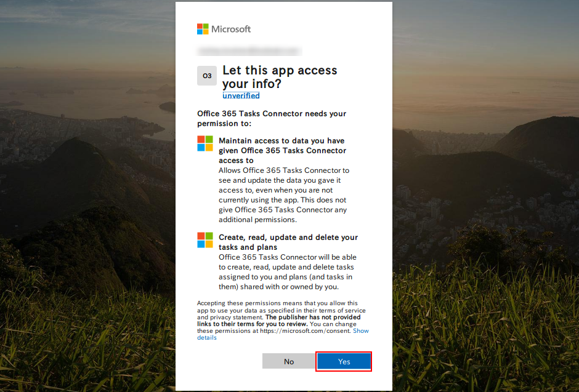Select the "Maintain access to data" permission title
Screen dimensions: 579x392
click(x=282, y=150)
